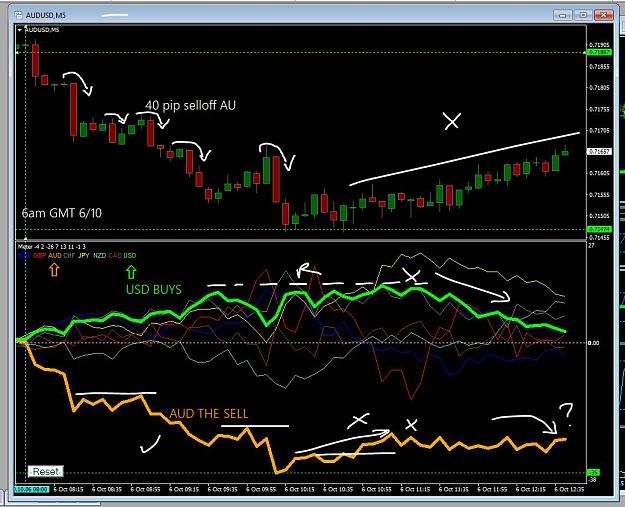Click the 6 Oct 12:35 time label
625x507 pixels.
coord(570,489)
